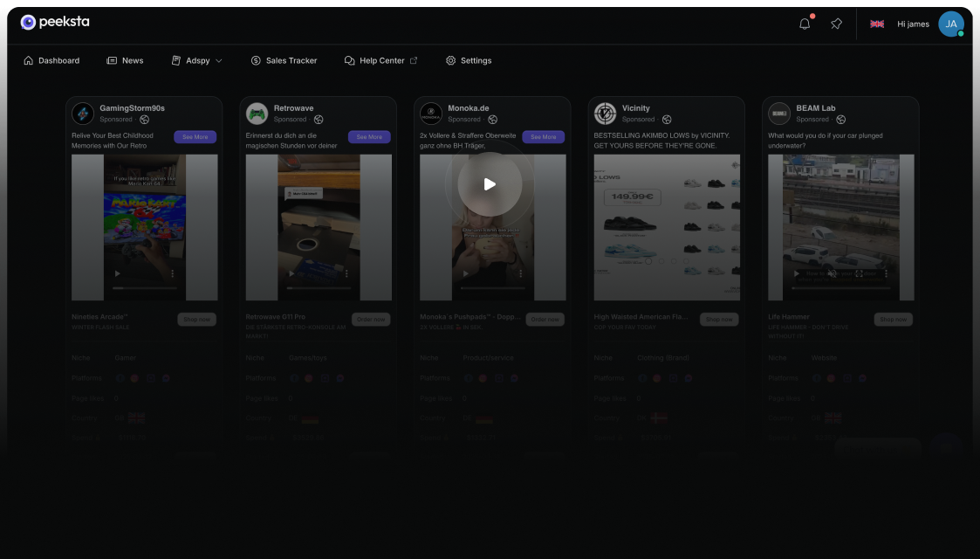
Task: Click small play control on Monoka.de video
Action: pyautogui.click(x=466, y=274)
